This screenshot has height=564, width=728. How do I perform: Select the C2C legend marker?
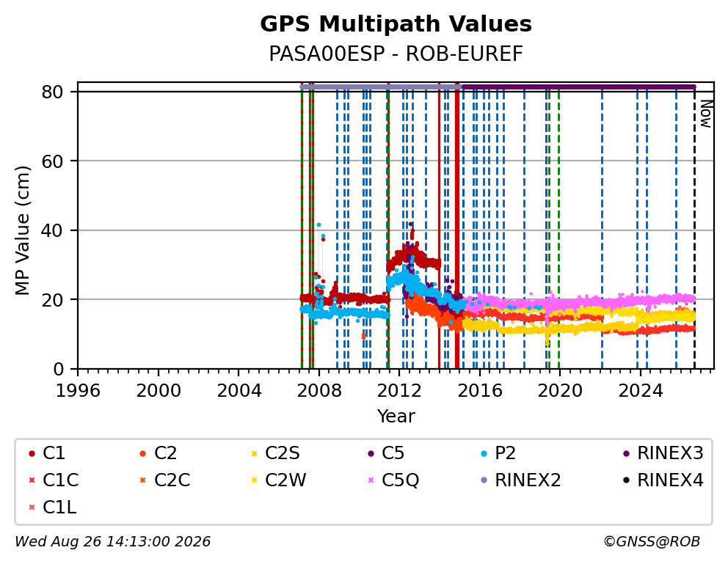(142, 480)
